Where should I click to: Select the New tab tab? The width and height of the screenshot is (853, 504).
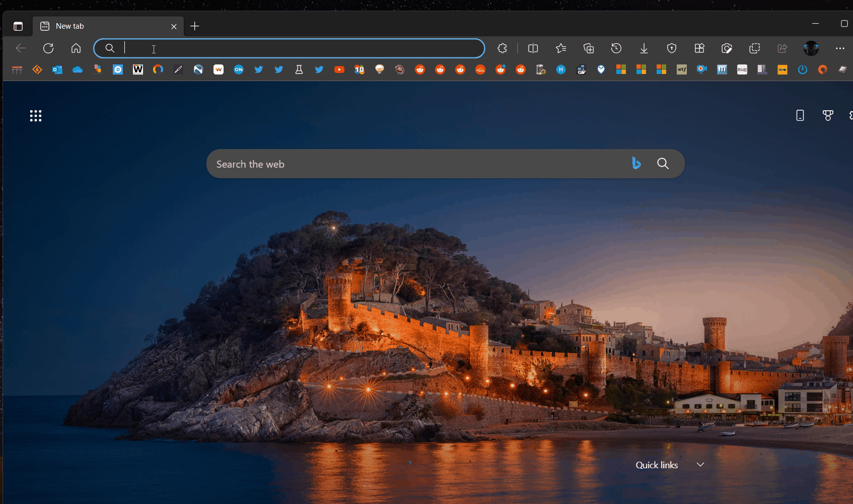[108, 26]
